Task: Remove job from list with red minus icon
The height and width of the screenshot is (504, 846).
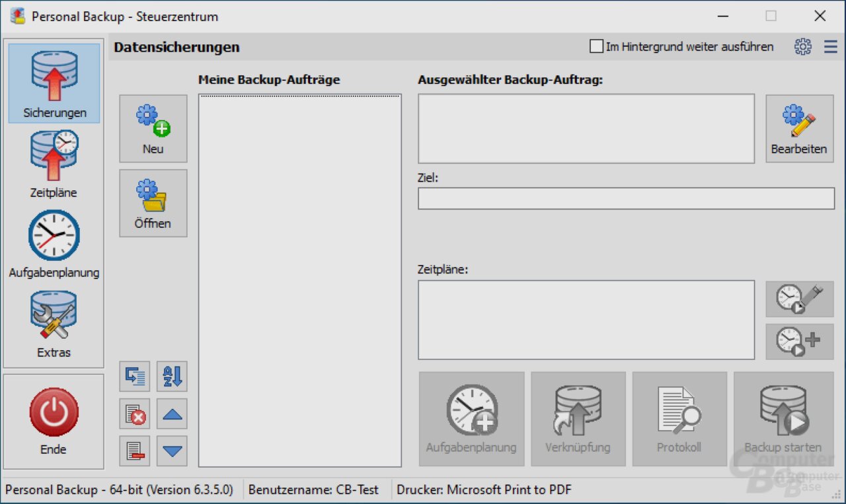Action: coord(134,450)
